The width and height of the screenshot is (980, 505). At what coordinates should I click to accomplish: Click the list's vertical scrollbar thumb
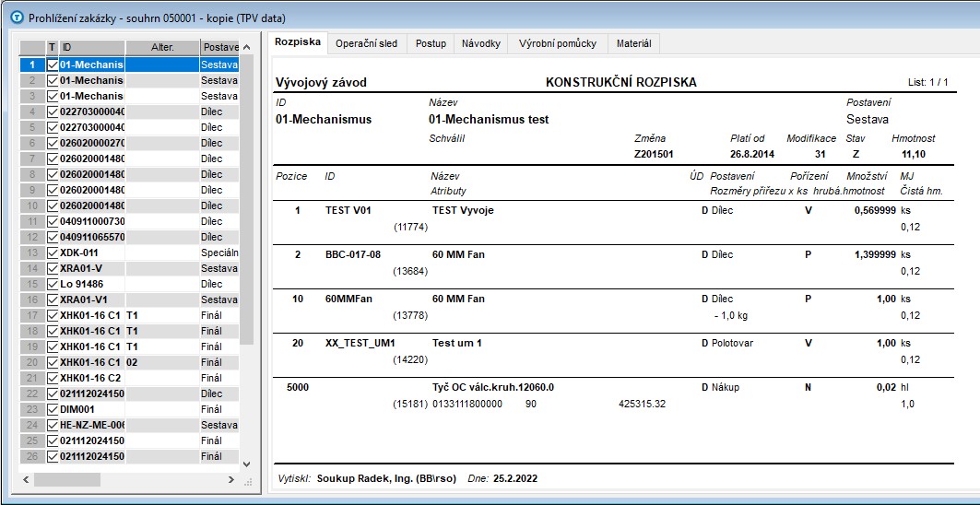(246, 199)
